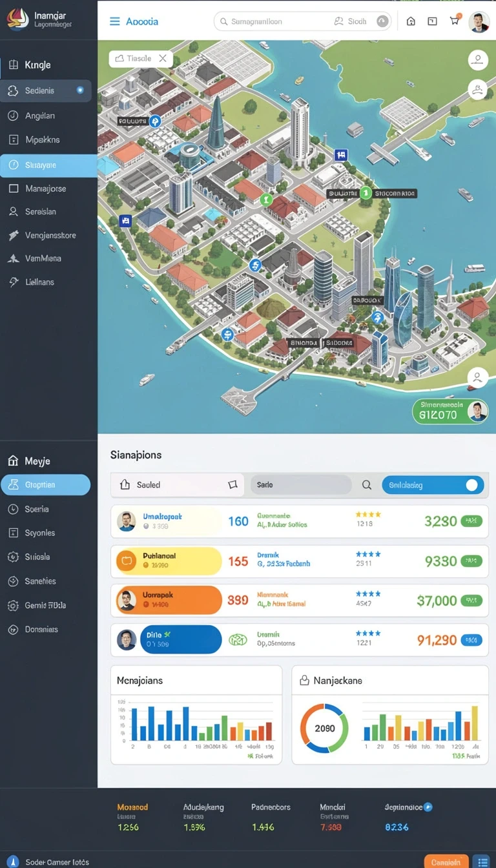Click the Nanjackane panel header icon
The width and height of the screenshot is (496, 868).
(304, 680)
